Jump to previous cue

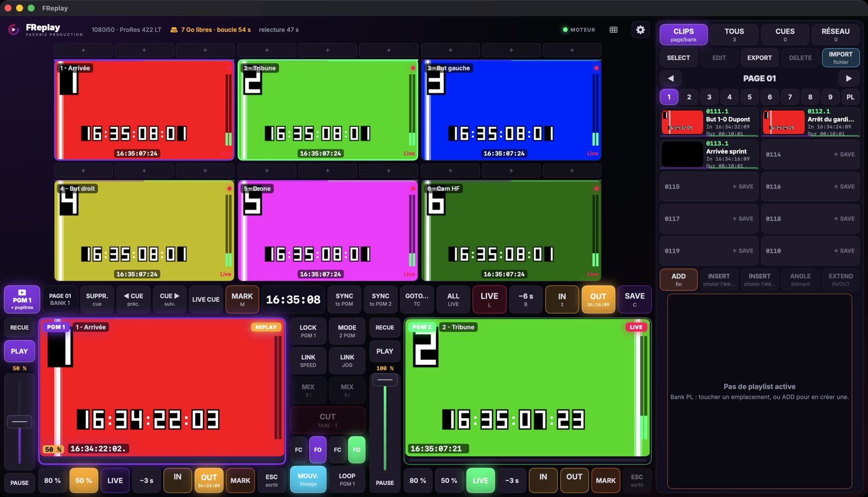click(133, 300)
